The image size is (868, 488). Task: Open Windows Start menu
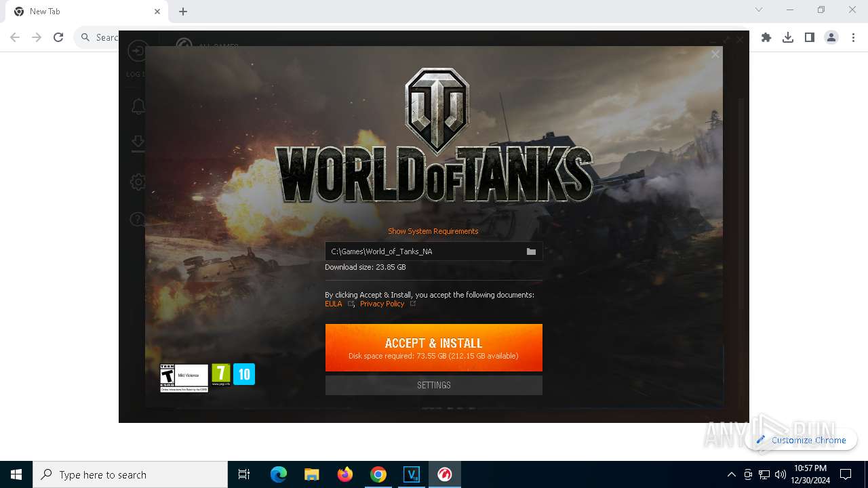(x=16, y=474)
